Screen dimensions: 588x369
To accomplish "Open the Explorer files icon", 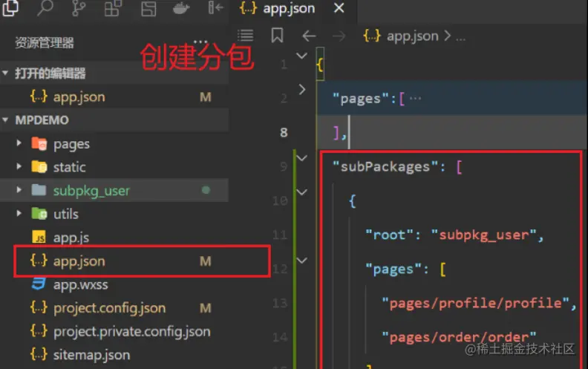I will (x=10, y=7).
